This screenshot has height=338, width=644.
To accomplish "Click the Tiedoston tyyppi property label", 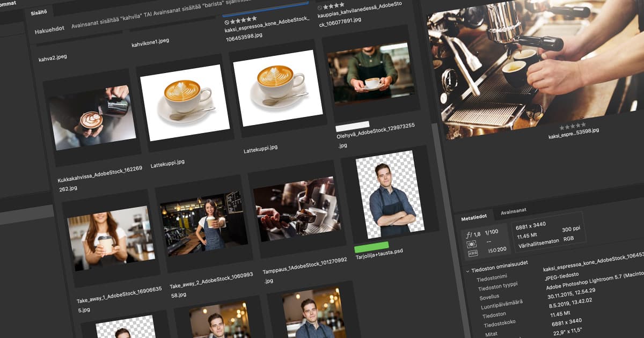I will point(498,288).
